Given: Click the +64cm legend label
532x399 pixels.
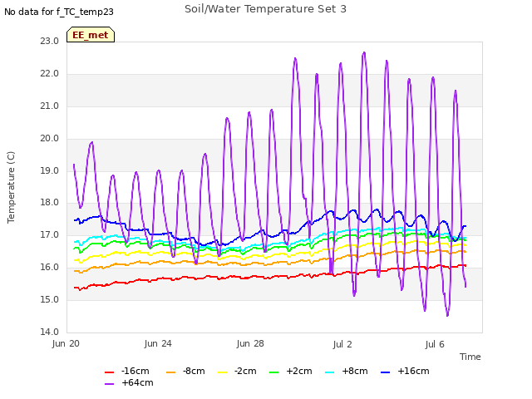Looking at the screenshot, I should click(137, 382).
